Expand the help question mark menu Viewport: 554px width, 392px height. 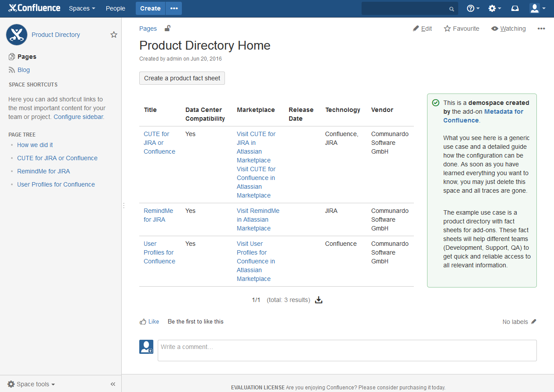473,8
